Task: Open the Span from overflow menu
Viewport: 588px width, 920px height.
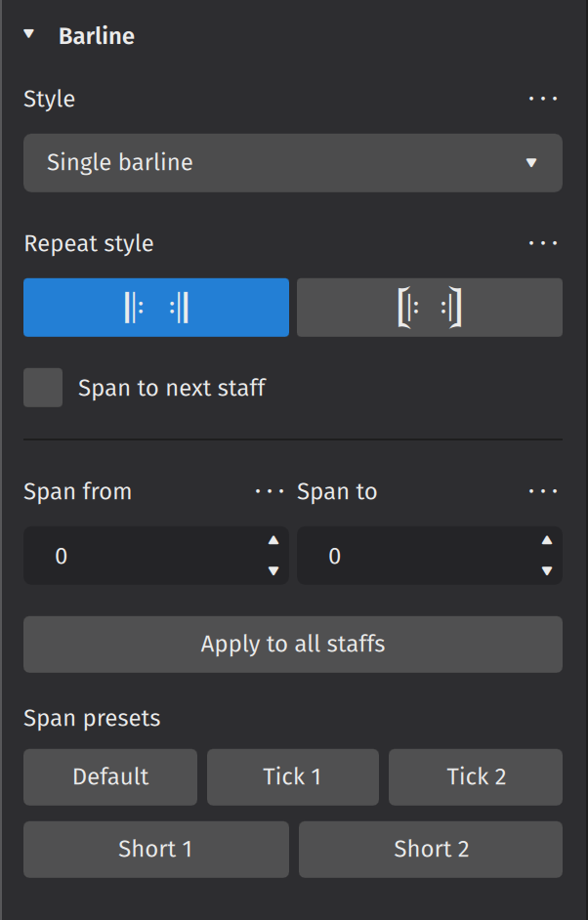Action: (270, 491)
